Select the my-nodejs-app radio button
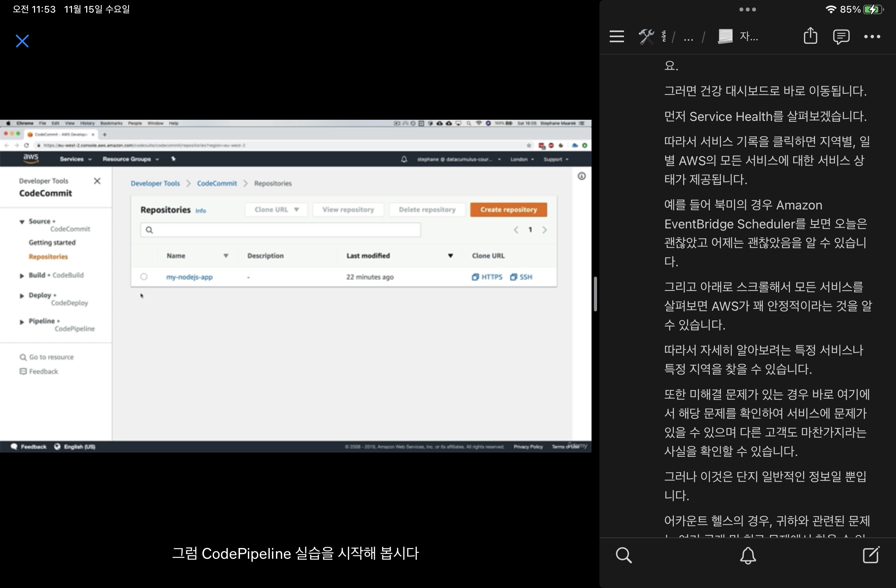The height and width of the screenshot is (588, 896). click(x=144, y=277)
